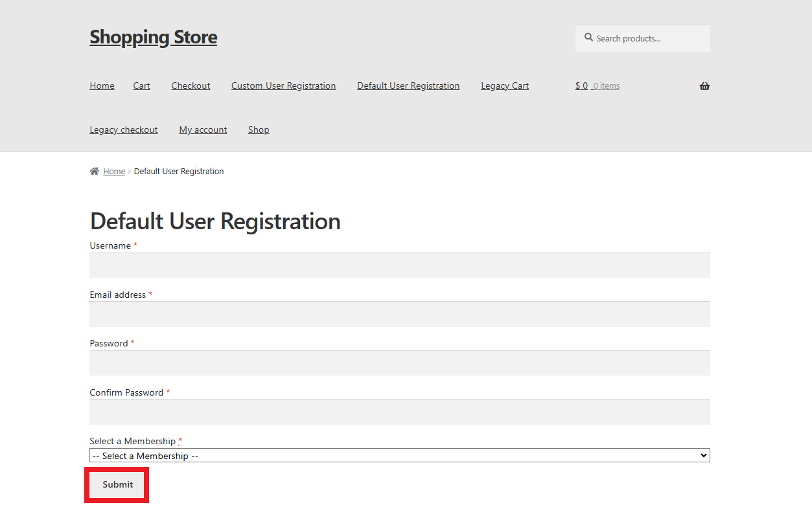This screenshot has width=812, height=518.
Task: Click the Email address input field
Action: coord(400,314)
